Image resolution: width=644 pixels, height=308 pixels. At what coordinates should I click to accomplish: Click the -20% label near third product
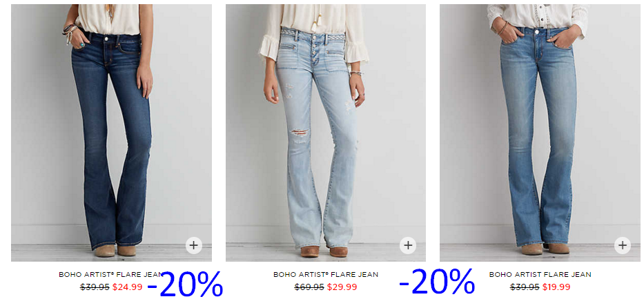(437, 281)
